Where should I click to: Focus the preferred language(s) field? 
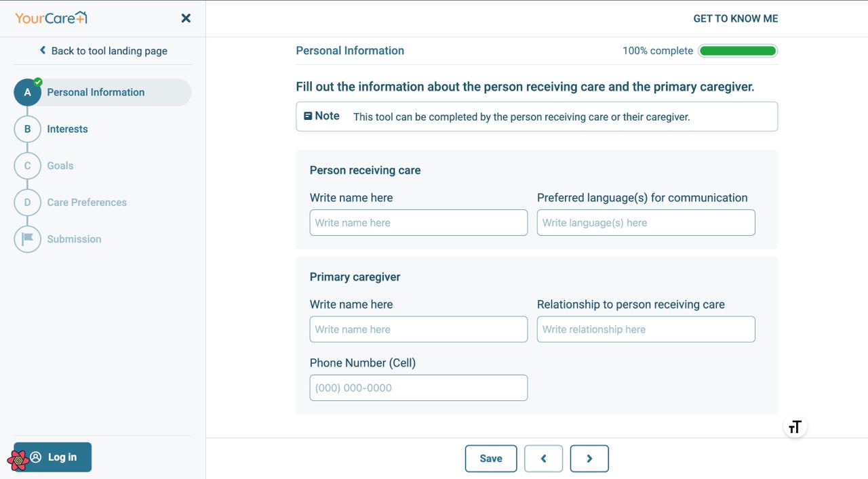click(x=646, y=223)
